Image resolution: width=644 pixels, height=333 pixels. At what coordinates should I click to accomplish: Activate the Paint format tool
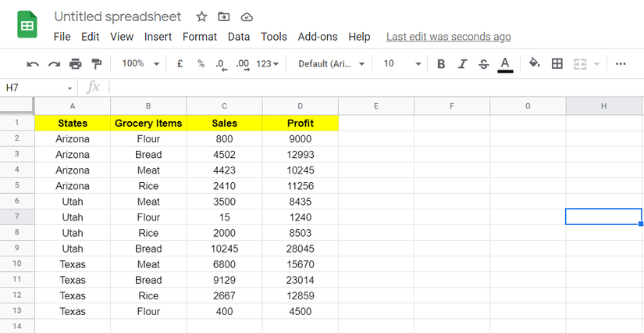click(x=97, y=64)
